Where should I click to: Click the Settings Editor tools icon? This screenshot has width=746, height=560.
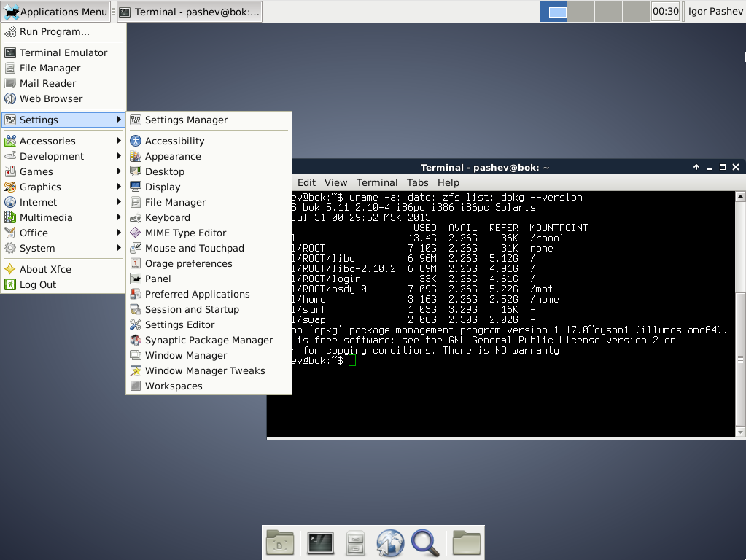136,325
